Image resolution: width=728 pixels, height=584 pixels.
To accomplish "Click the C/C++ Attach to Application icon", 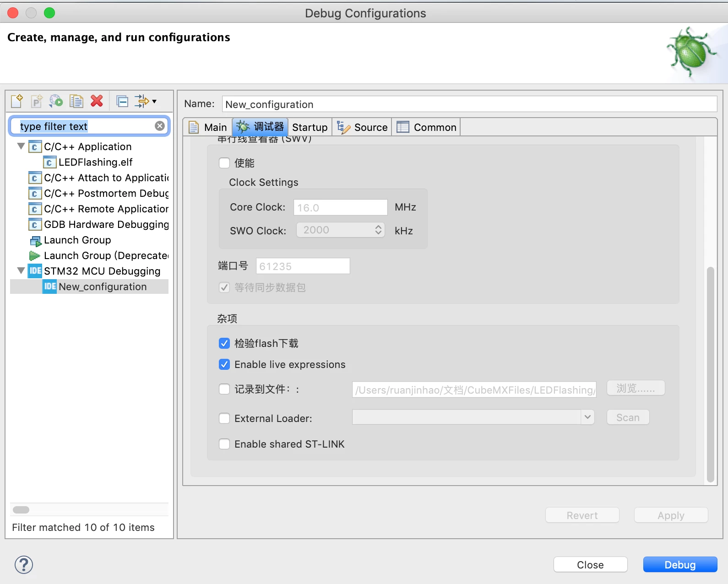I will [34, 178].
